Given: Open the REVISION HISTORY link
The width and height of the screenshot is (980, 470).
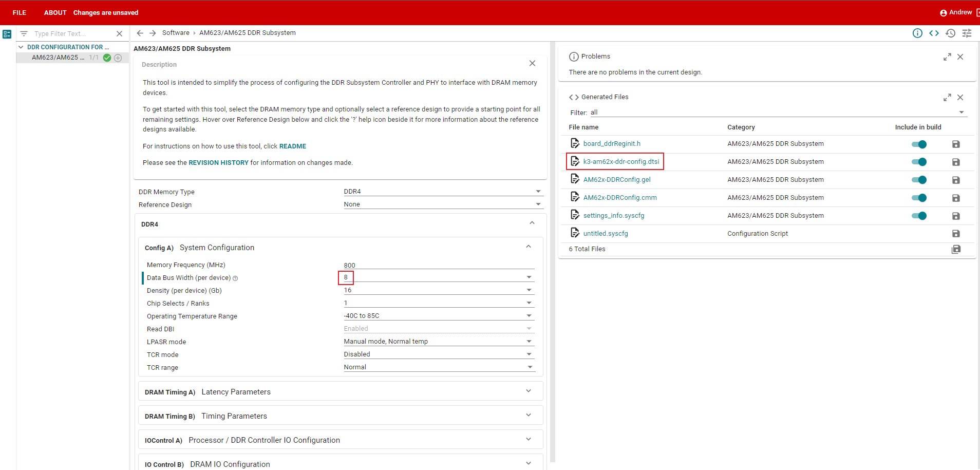Looking at the screenshot, I should pyautogui.click(x=218, y=163).
